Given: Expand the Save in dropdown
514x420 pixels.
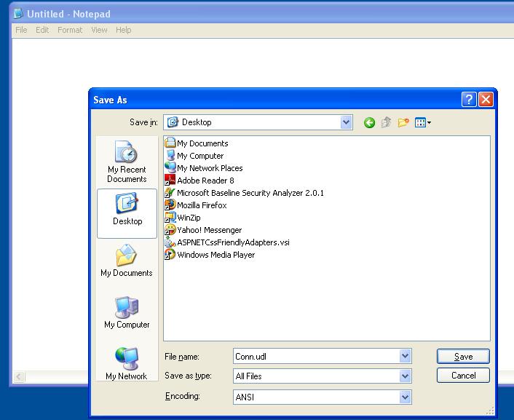Looking at the screenshot, I should [346, 122].
